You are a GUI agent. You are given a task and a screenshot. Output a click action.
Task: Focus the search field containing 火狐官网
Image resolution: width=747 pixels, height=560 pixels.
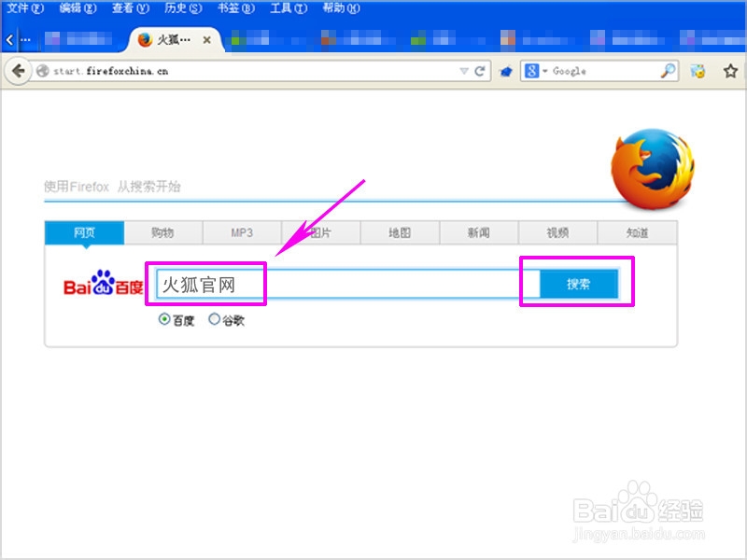click(x=348, y=285)
